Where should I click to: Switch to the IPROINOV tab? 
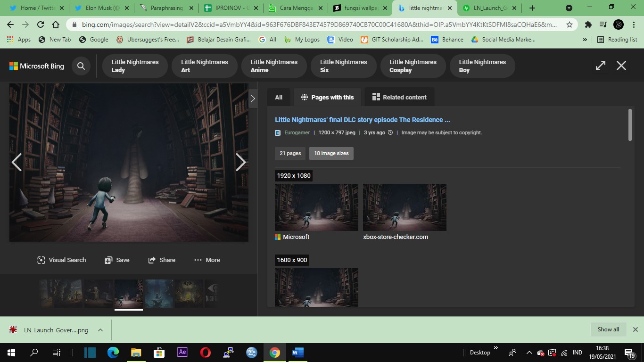point(231,8)
